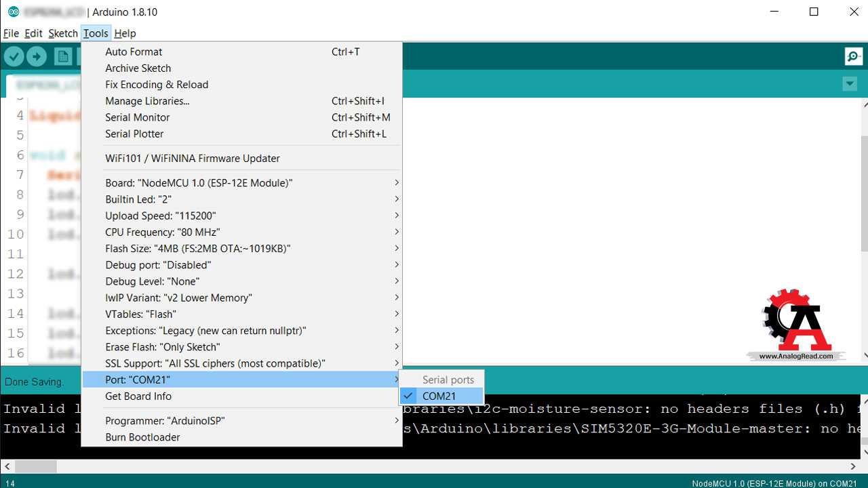Choose Fix Encoding & Reload
The height and width of the screenshot is (488, 868).
(241, 85)
